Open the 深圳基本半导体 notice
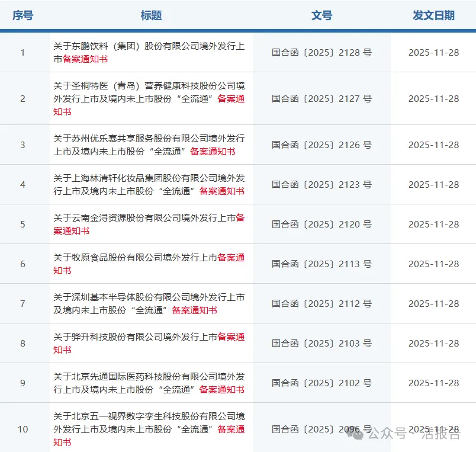Image resolution: width=476 pixels, height=452 pixels. pos(148,303)
